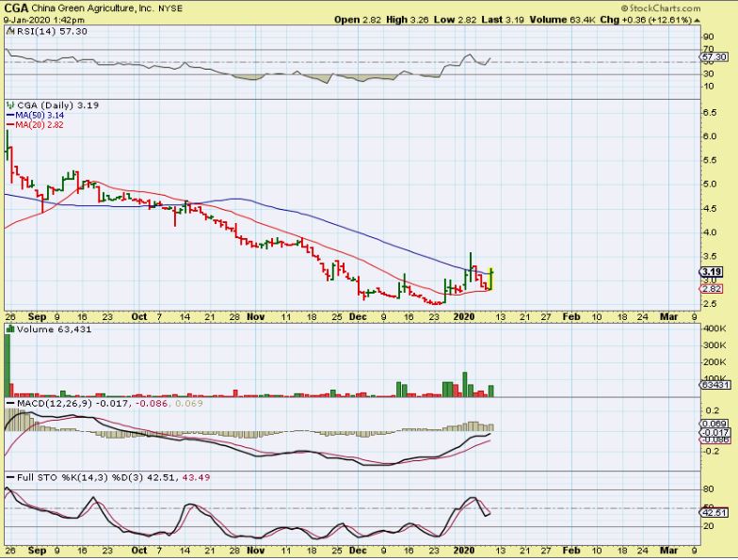
Task: Open the StockCharts.com copyright link
Action: coord(698,9)
